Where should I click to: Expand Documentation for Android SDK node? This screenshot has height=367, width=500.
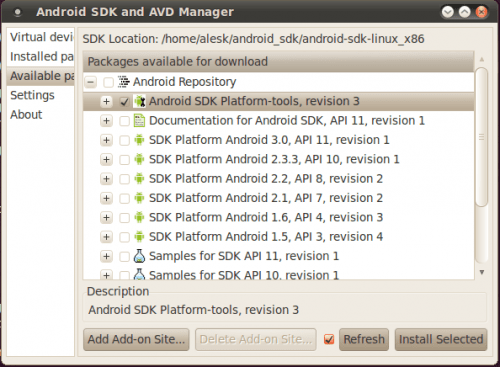tap(106, 120)
